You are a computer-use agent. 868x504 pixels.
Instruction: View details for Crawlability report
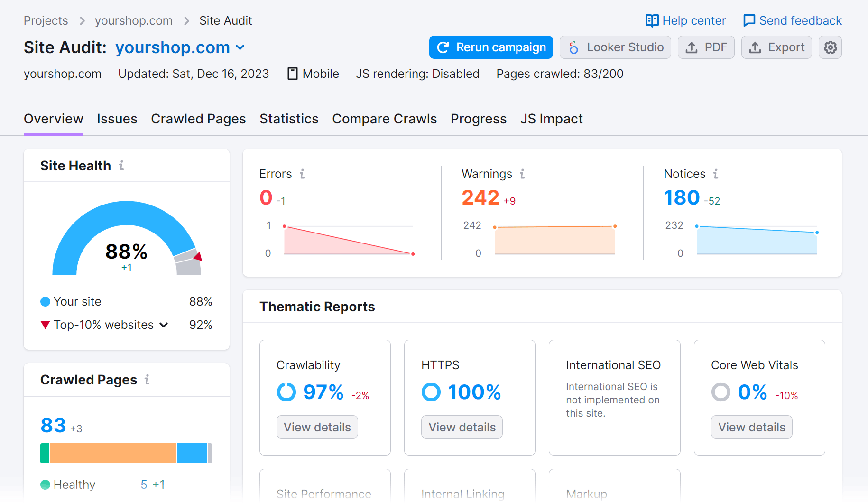(x=317, y=427)
